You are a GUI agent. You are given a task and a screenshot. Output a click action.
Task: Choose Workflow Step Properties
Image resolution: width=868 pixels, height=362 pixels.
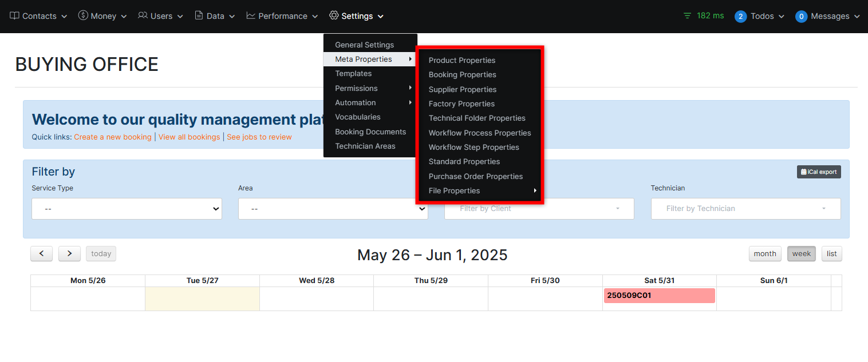pos(474,147)
